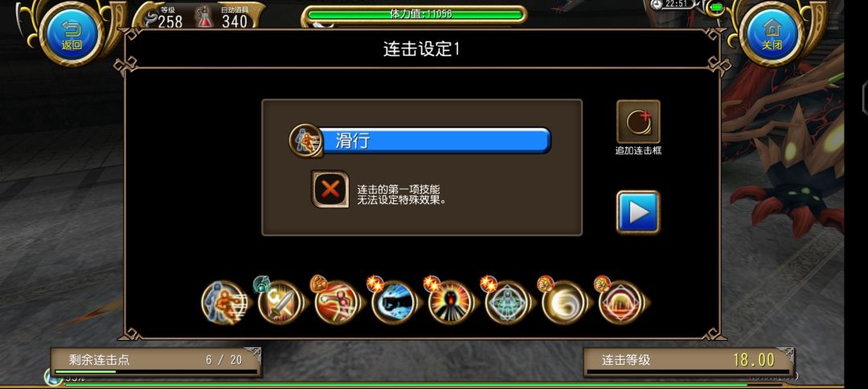Select the dark red burst skill icon

(x=450, y=303)
